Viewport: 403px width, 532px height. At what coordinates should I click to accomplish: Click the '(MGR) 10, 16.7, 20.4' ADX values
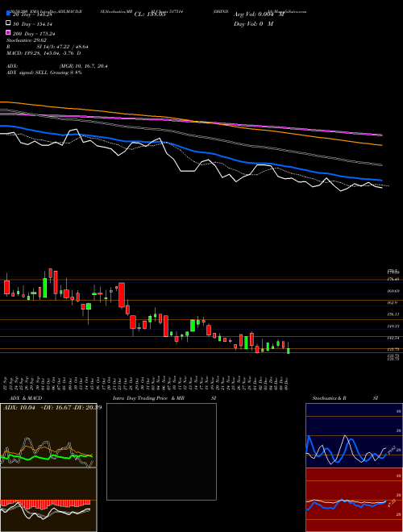(84, 66)
